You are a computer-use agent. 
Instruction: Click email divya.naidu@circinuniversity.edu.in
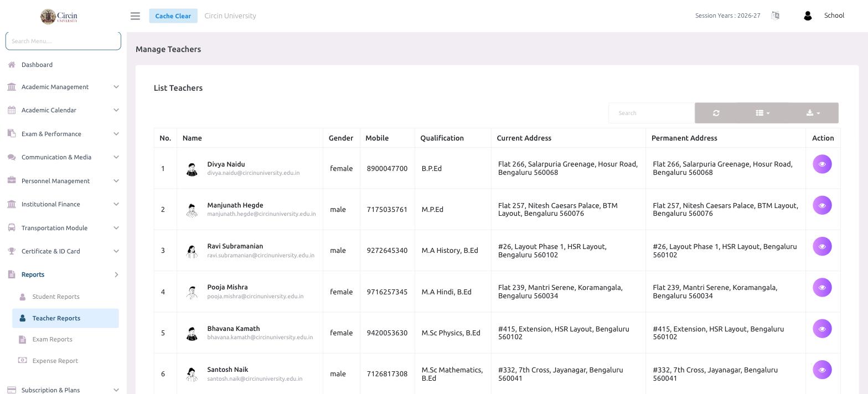(x=254, y=173)
